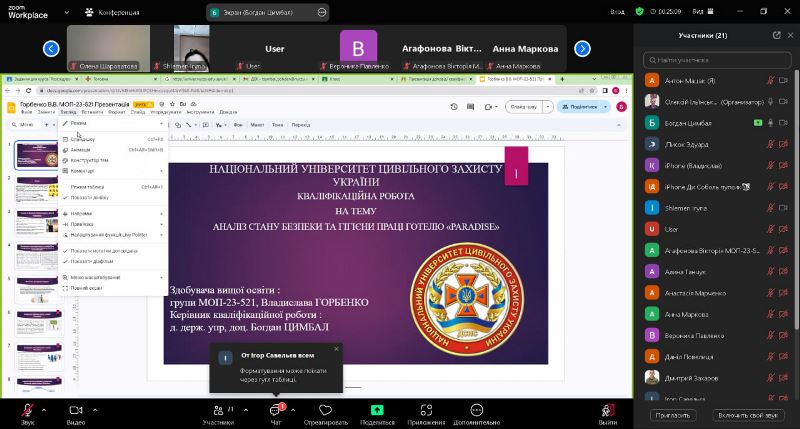Open Приложения apps icon
This screenshot has width=800, height=429.
426,410
